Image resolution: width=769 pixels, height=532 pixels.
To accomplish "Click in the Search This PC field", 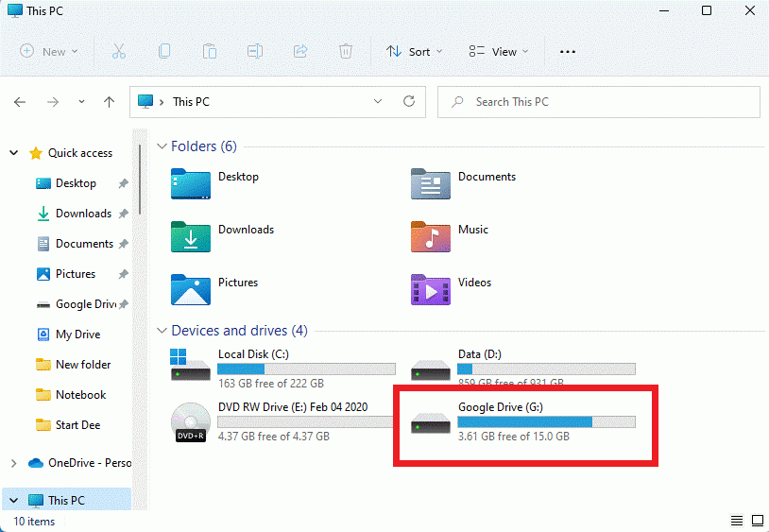I will pos(598,102).
